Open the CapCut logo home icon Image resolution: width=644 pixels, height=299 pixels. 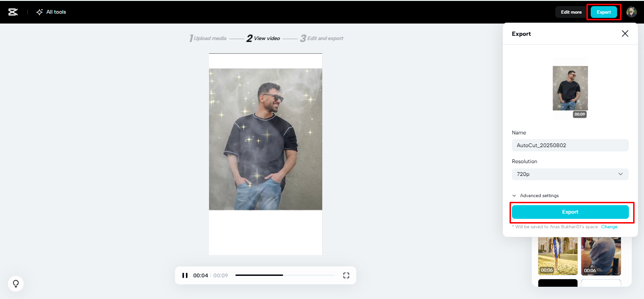tap(13, 12)
